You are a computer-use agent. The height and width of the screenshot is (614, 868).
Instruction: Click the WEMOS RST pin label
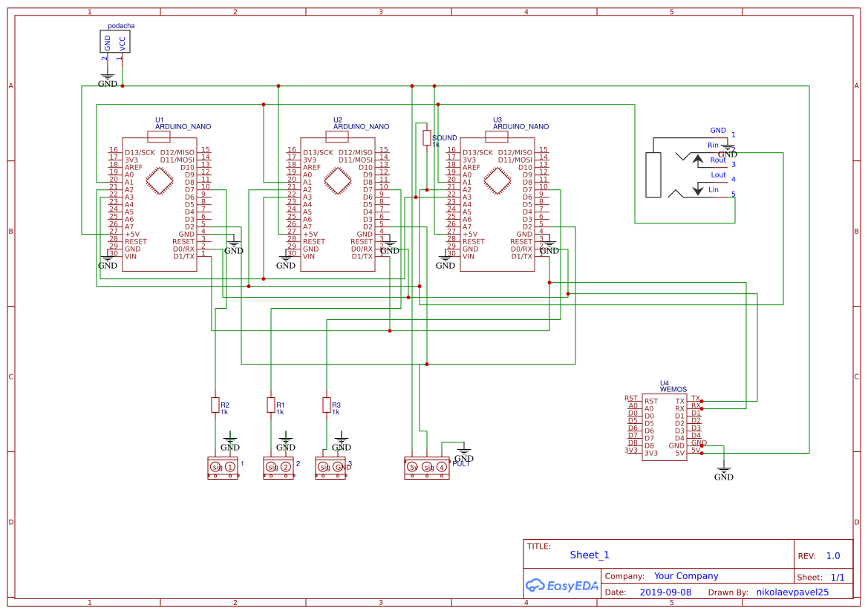tap(651, 402)
